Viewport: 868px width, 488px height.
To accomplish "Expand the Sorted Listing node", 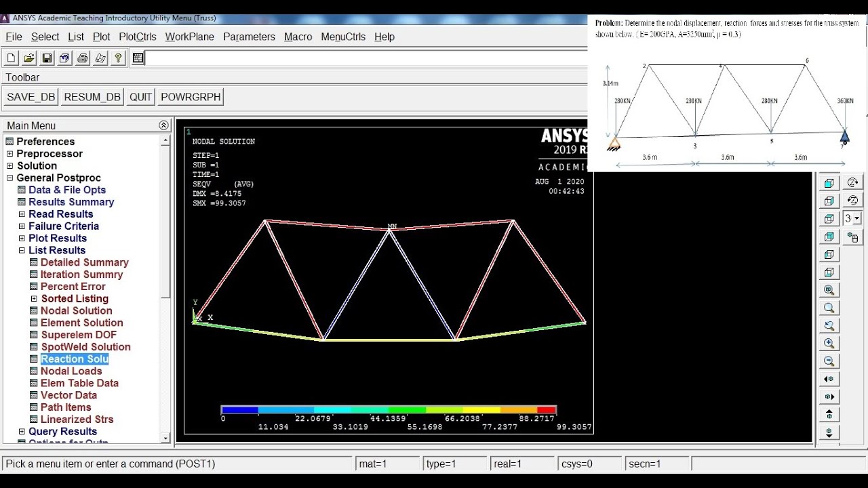I will pos(34,299).
